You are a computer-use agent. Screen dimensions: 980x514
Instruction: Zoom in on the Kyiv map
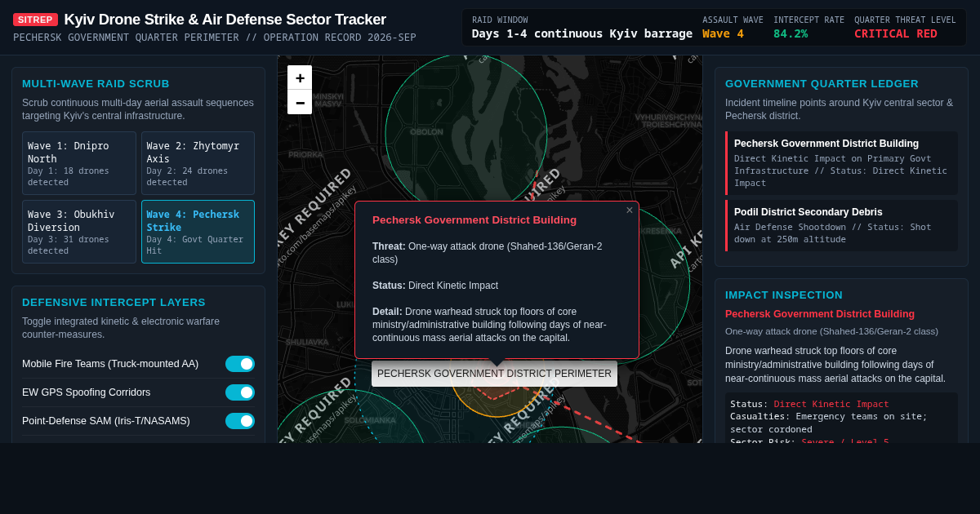point(300,78)
